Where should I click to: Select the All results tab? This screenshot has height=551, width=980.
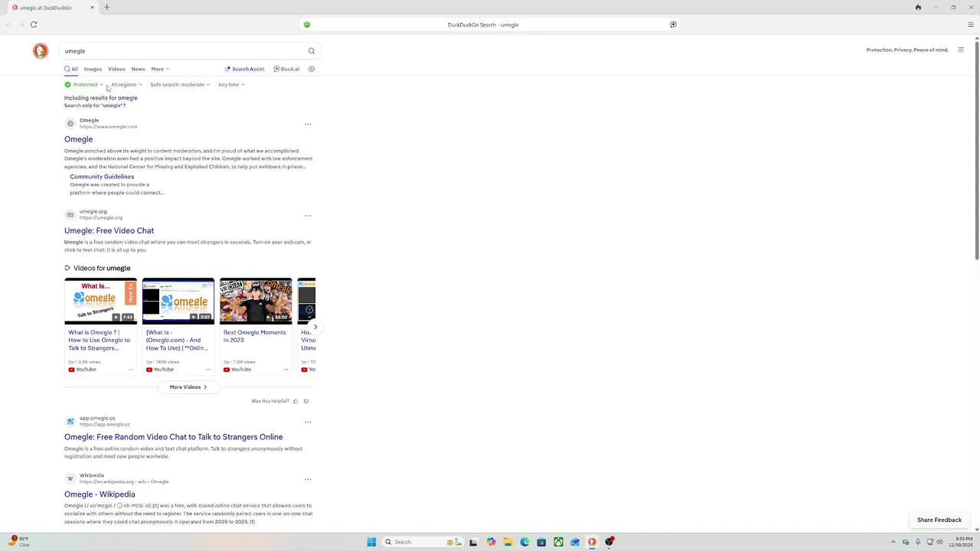71,69
